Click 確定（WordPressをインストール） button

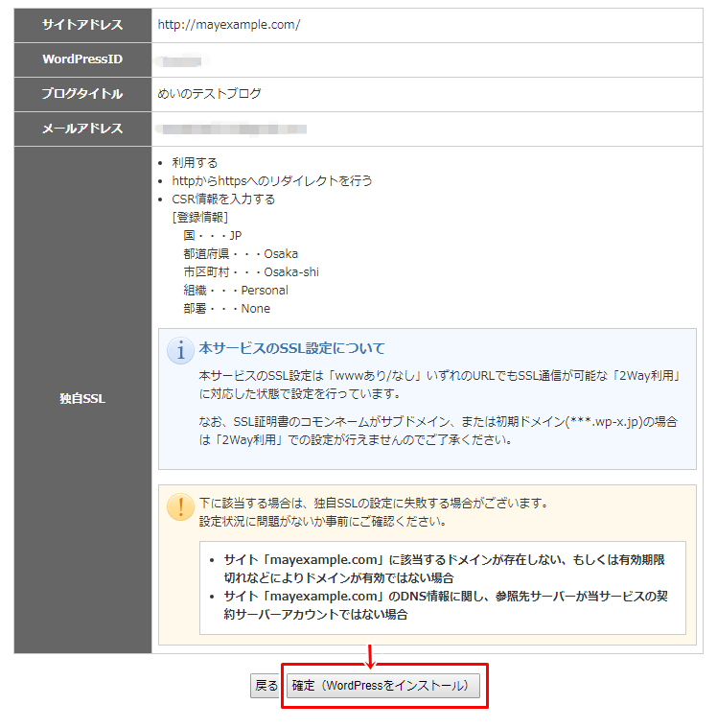(x=382, y=685)
